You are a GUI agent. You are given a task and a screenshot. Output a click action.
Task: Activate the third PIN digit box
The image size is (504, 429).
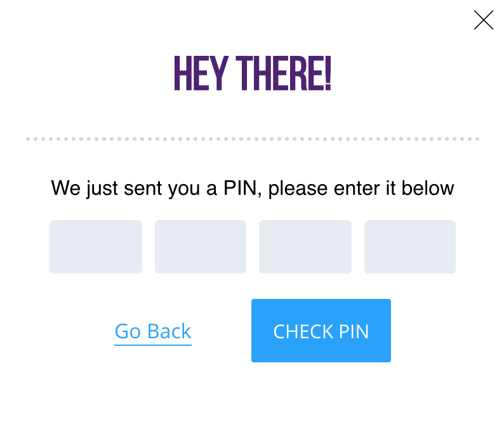click(305, 247)
